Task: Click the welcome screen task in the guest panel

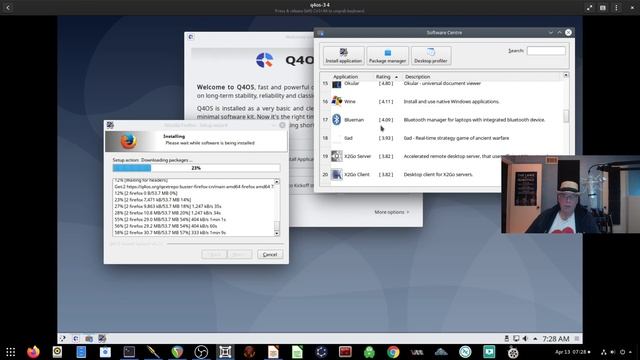Action: pyautogui.click(x=76, y=338)
